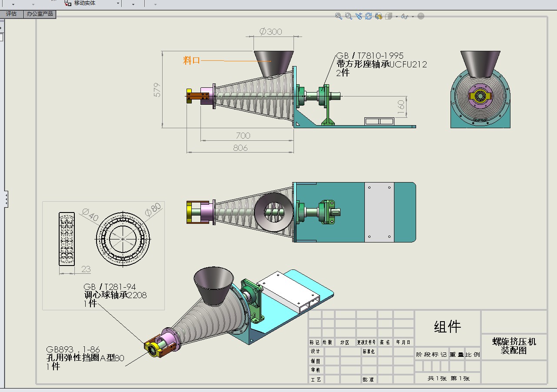
Task: Select the 分区 title block cell
Action: [x=345, y=342]
